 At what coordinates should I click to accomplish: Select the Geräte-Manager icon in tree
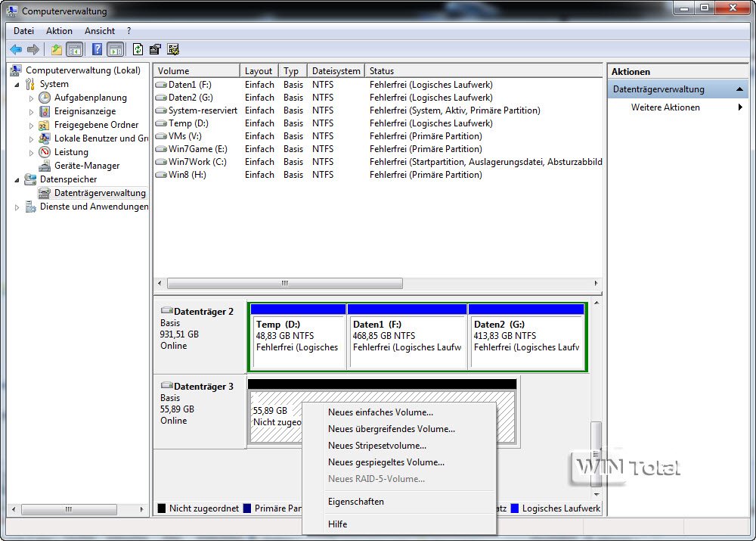[45, 166]
